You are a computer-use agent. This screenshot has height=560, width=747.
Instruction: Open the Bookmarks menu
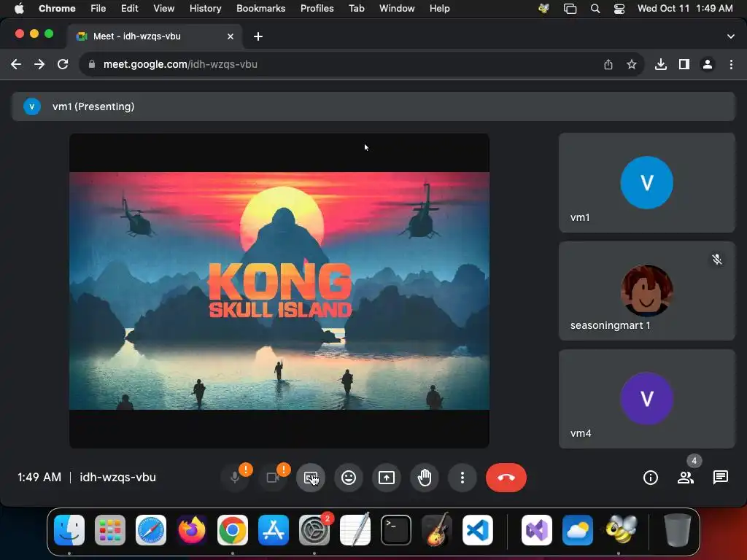click(261, 9)
